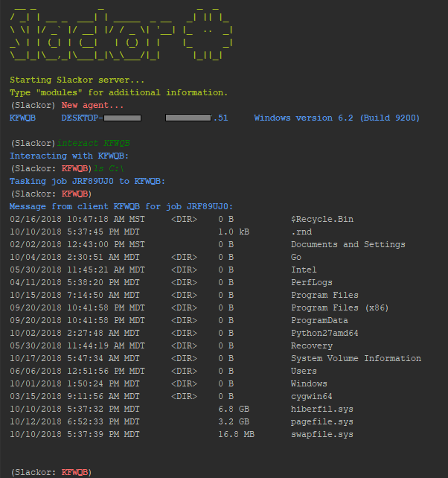Click the "16.8 MB" size of swapfile.sys
This screenshot has width=448, height=478.
click(x=236, y=434)
